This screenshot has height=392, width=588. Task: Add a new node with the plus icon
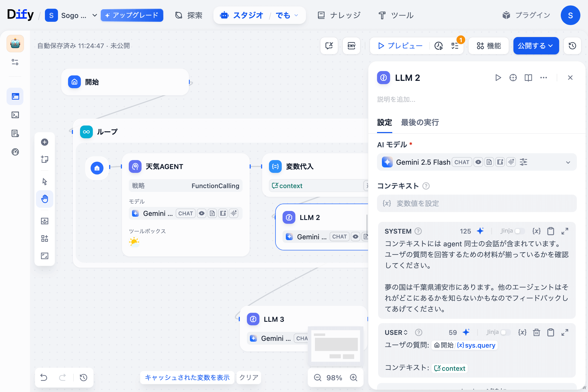coord(45,142)
